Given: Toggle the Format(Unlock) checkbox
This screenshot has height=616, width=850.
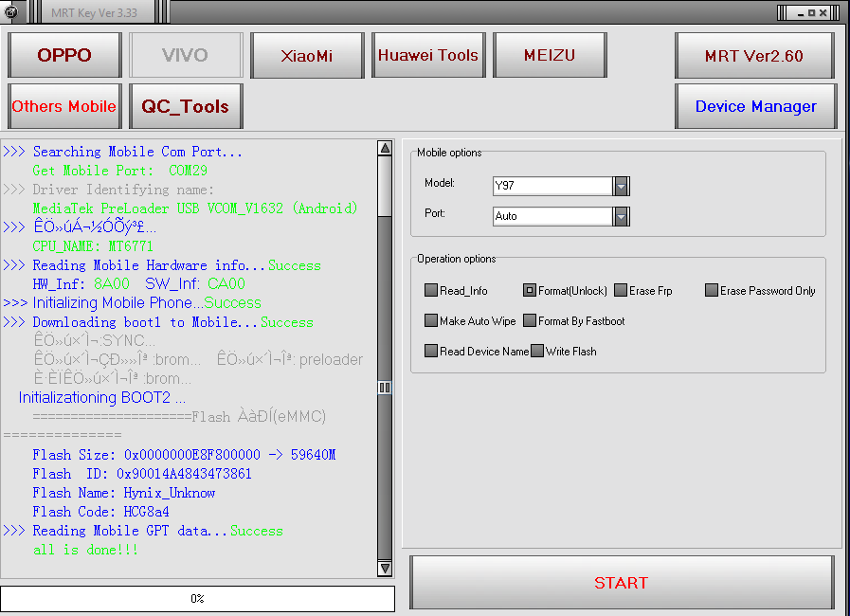Looking at the screenshot, I should (x=529, y=290).
